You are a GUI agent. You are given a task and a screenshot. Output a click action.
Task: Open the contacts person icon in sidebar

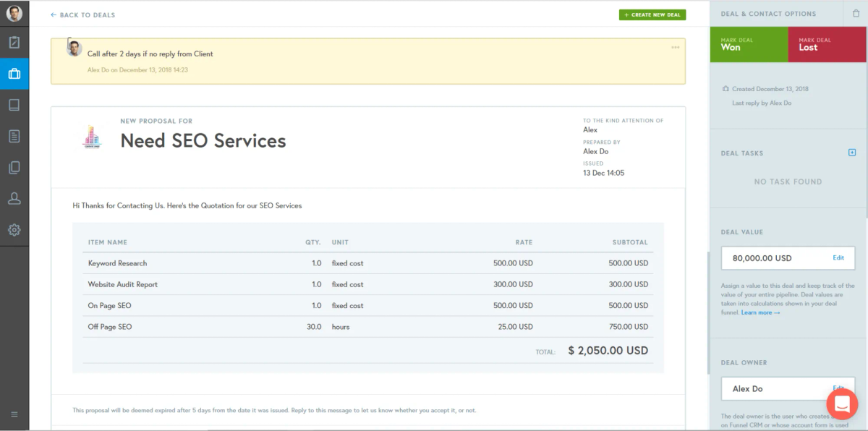[x=14, y=198]
